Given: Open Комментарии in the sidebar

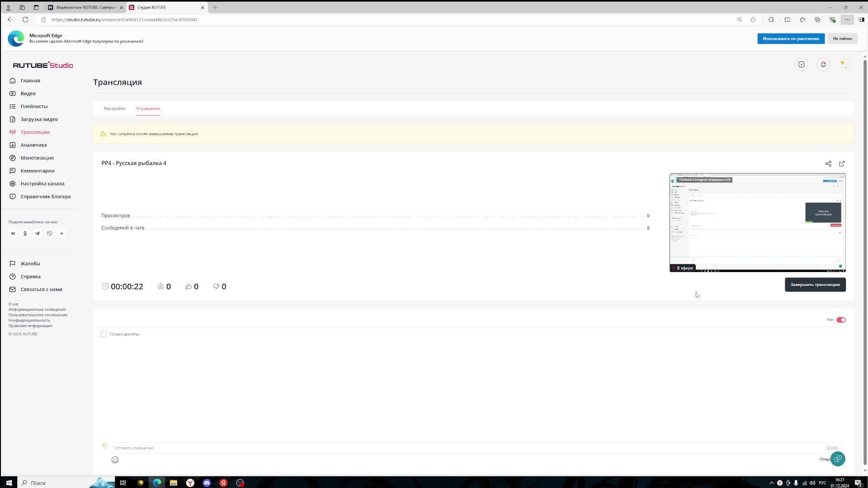Looking at the screenshot, I should (37, 171).
